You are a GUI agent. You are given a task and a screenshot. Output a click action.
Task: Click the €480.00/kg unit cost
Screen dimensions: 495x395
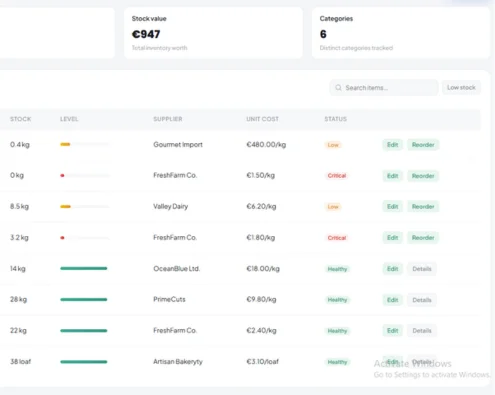(x=266, y=145)
